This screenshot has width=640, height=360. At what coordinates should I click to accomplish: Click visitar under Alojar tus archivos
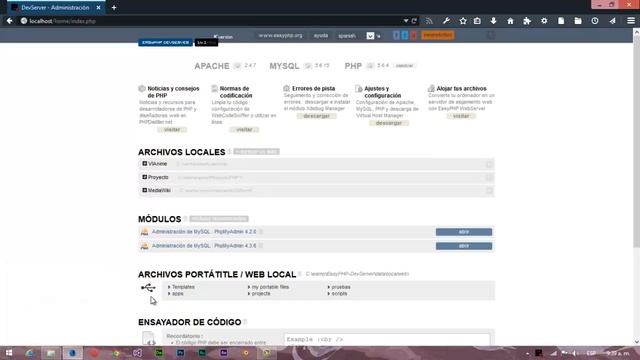pos(461,116)
